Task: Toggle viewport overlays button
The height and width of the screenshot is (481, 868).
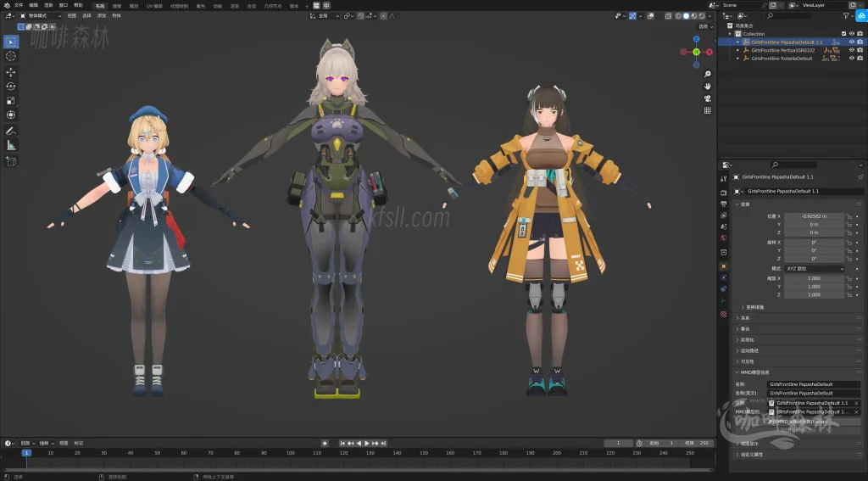Action: coord(651,16)
